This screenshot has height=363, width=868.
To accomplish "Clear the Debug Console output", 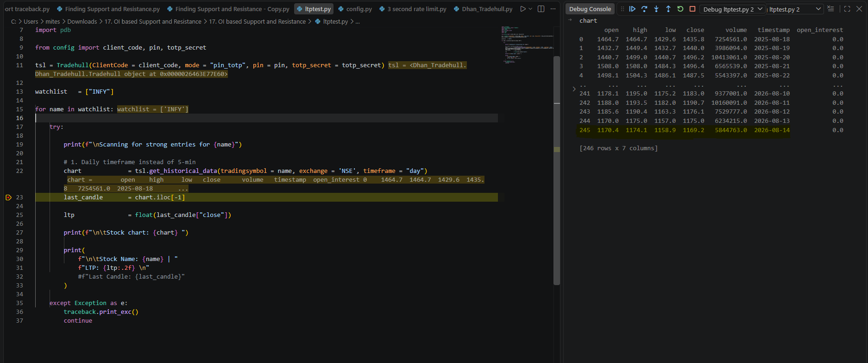I will [830, 9].
